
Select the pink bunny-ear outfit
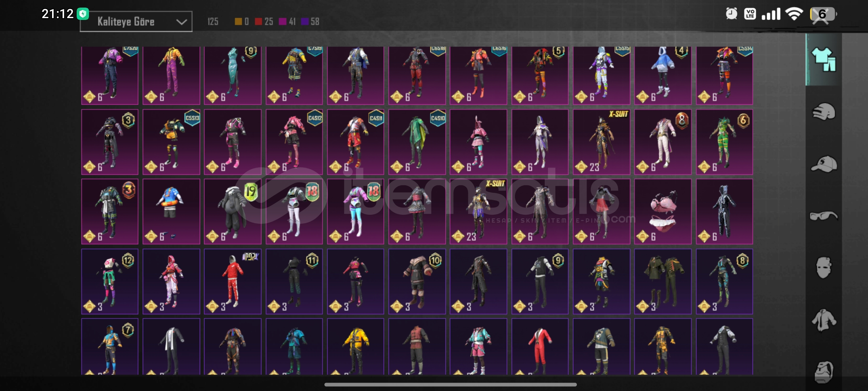tap(478, 142)
